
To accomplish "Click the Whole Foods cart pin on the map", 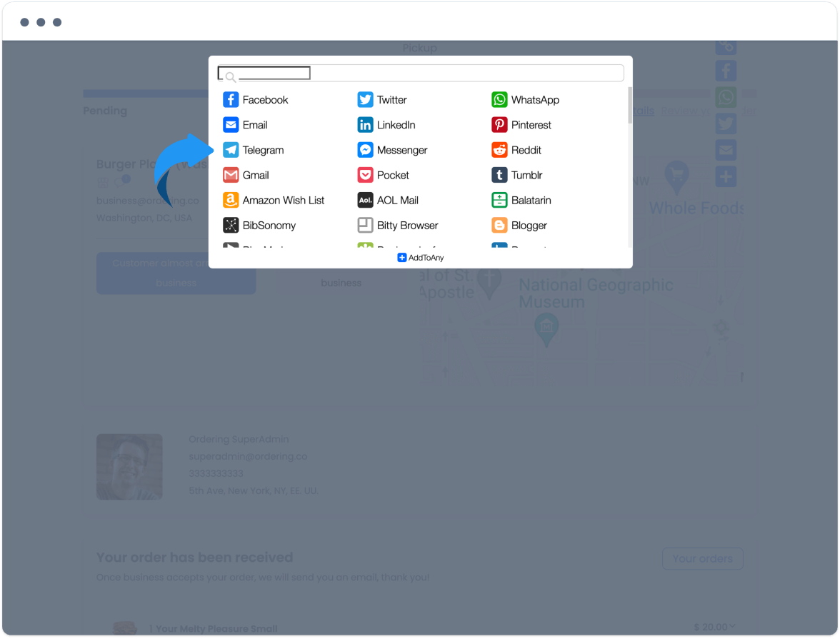I will 676,176.
